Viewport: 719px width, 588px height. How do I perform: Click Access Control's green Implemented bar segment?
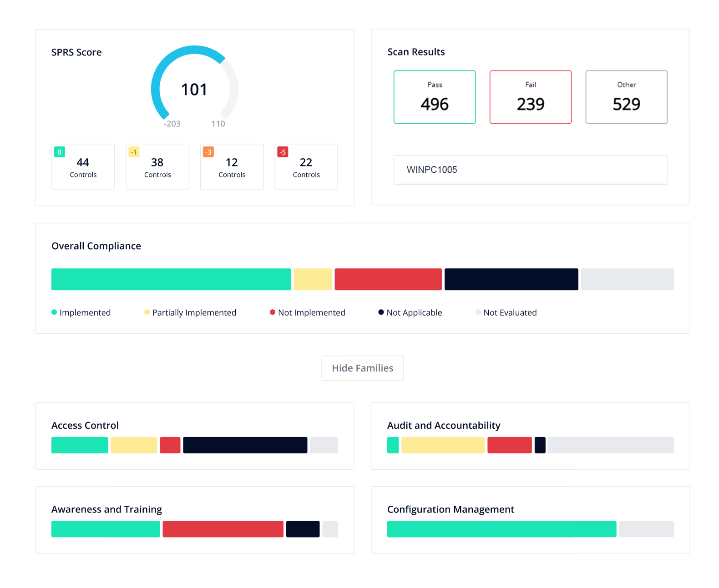80,445
